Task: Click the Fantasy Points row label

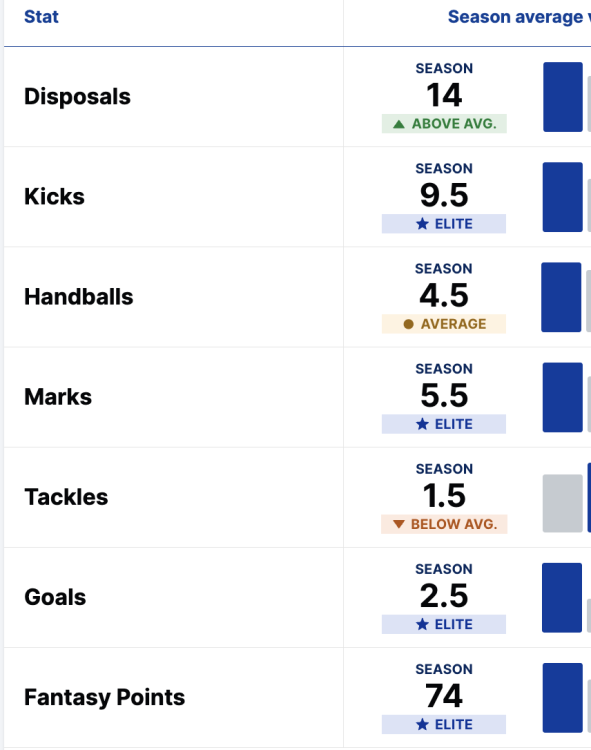Action: (x=105, y=697)
